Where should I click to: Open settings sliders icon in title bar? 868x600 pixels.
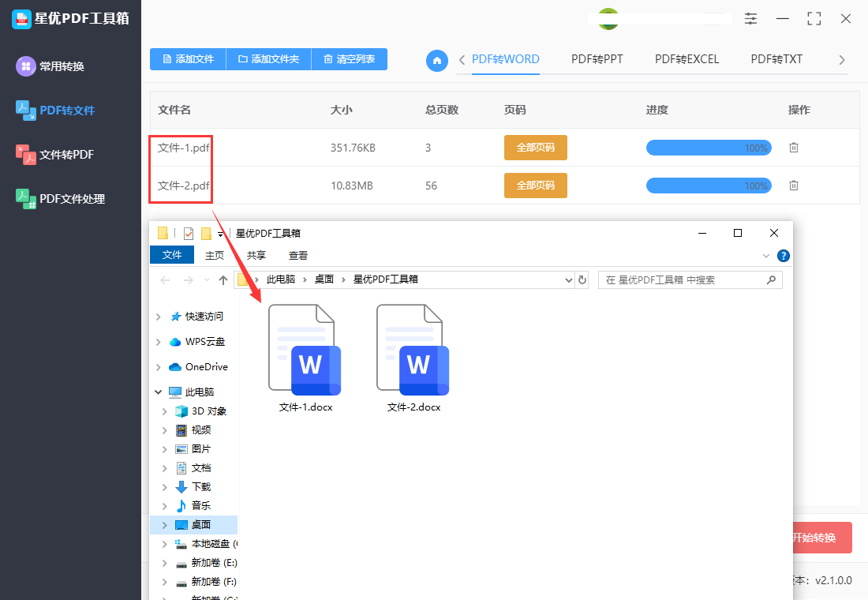pos(750,18)
